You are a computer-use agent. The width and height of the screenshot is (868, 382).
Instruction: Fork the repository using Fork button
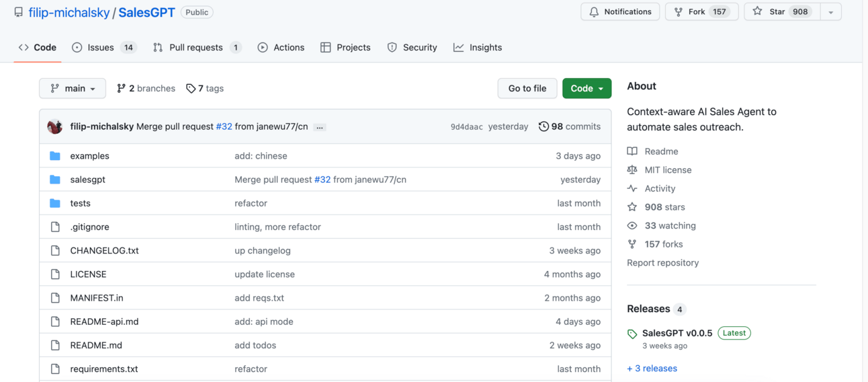click(696, 12)
